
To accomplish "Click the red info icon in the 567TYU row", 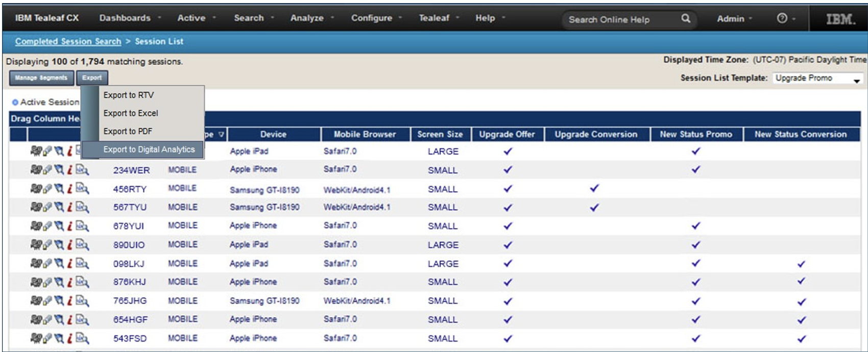I will coord(69,207).
